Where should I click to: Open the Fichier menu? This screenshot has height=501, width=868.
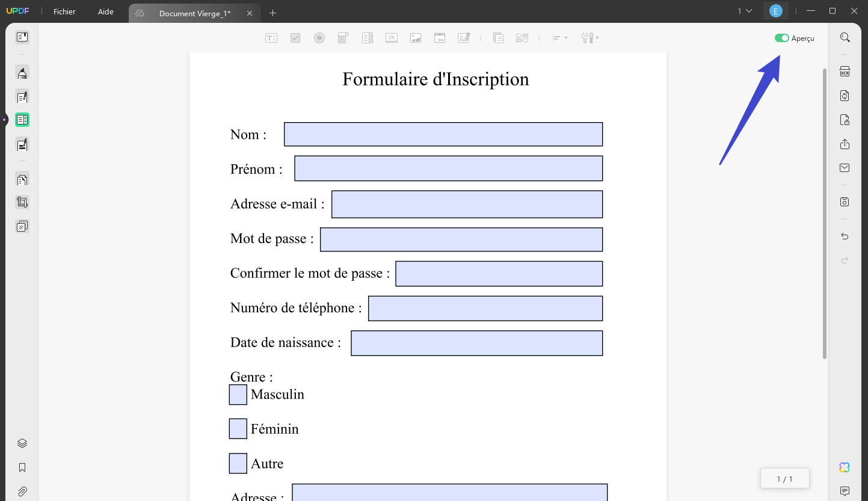tap(63, 11)
